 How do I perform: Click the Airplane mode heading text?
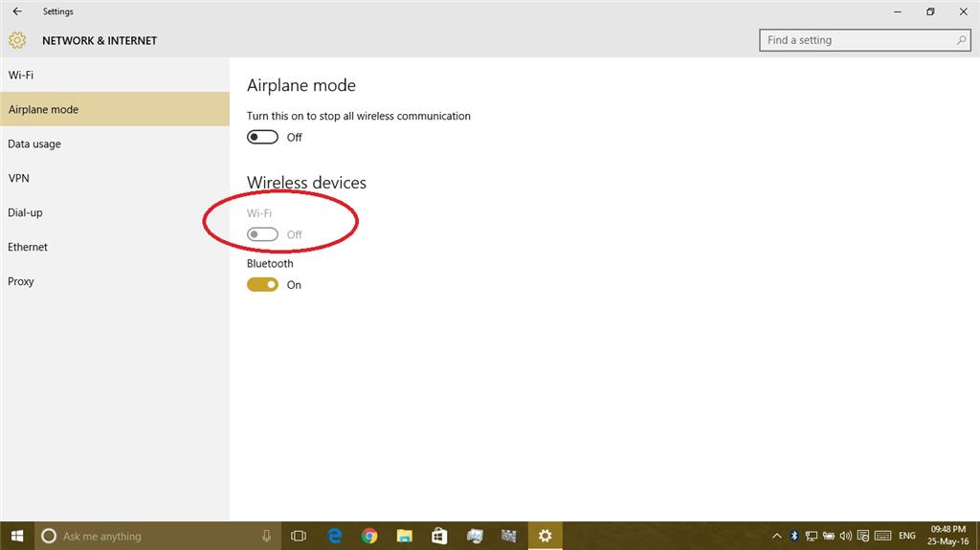pos(301,86)
